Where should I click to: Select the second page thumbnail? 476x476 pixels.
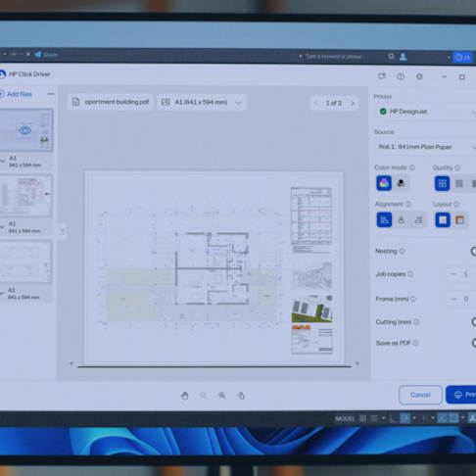click(x=26, y=196)
